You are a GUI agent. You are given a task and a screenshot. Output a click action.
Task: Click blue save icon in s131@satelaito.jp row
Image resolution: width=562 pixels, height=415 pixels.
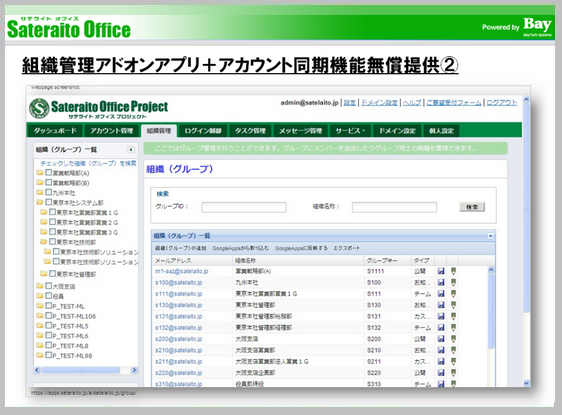[x=441, y=316]
